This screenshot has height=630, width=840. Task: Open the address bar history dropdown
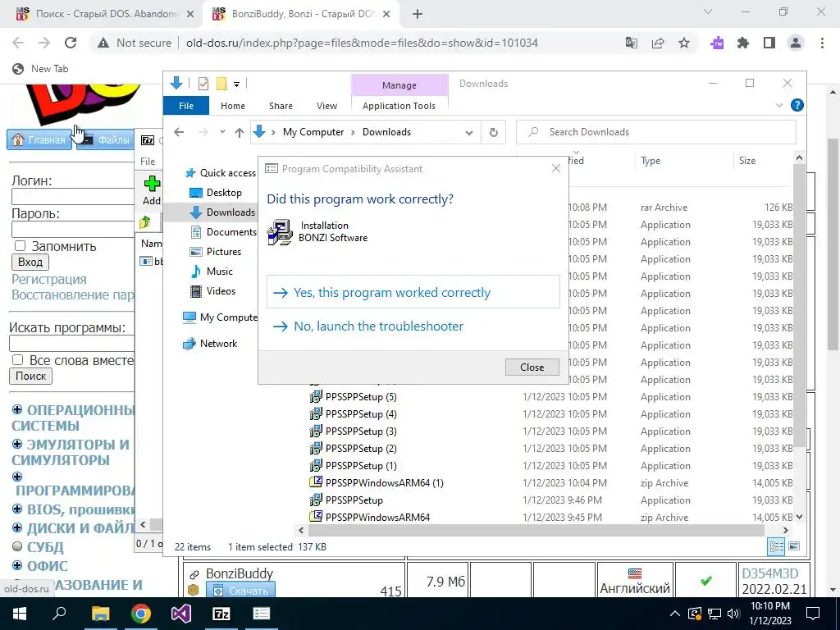[x=468, y=132]
